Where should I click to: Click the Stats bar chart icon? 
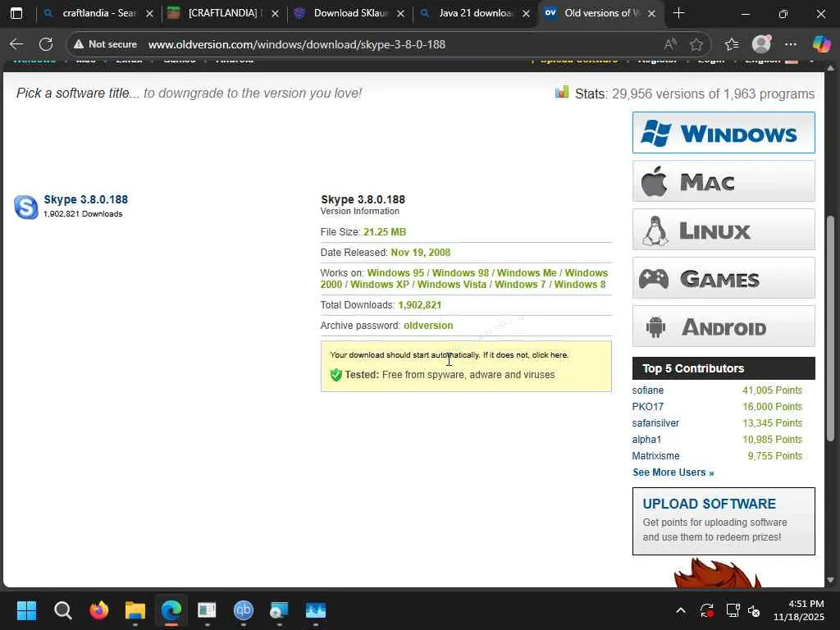coord(561,92)
